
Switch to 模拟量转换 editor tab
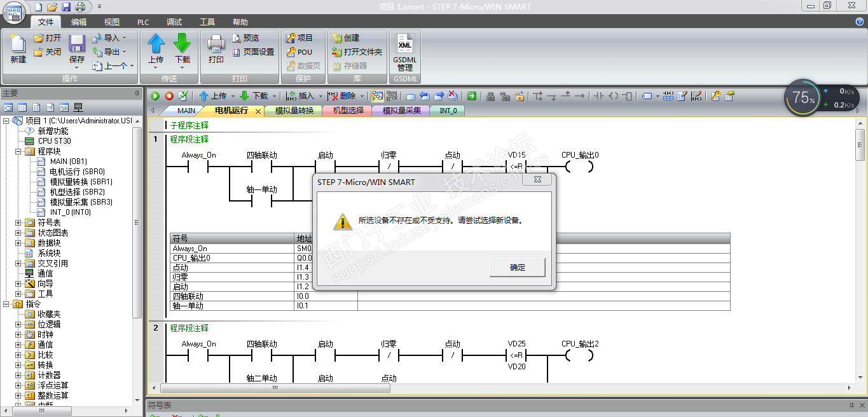[294, 111]
